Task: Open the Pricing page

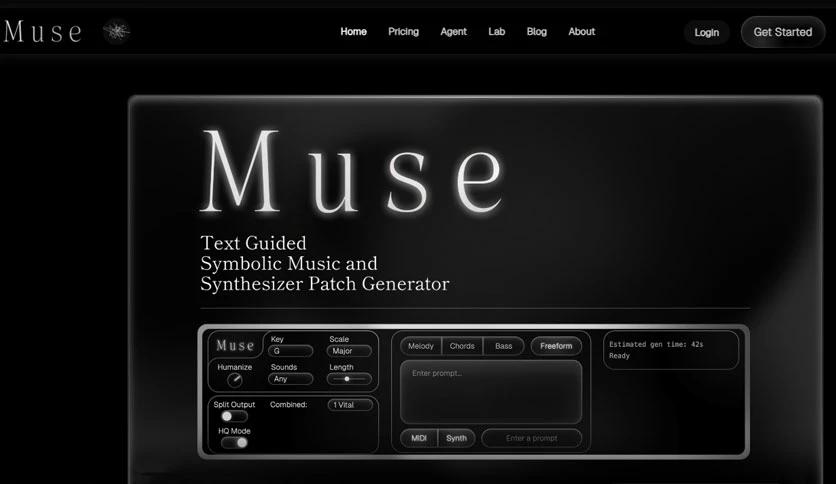Action: tap(404, 31)
